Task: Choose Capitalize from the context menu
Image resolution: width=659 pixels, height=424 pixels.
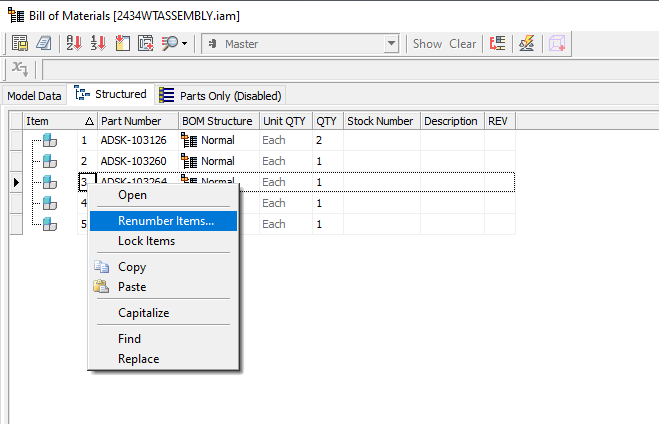Action: click(x=163, y=313)
